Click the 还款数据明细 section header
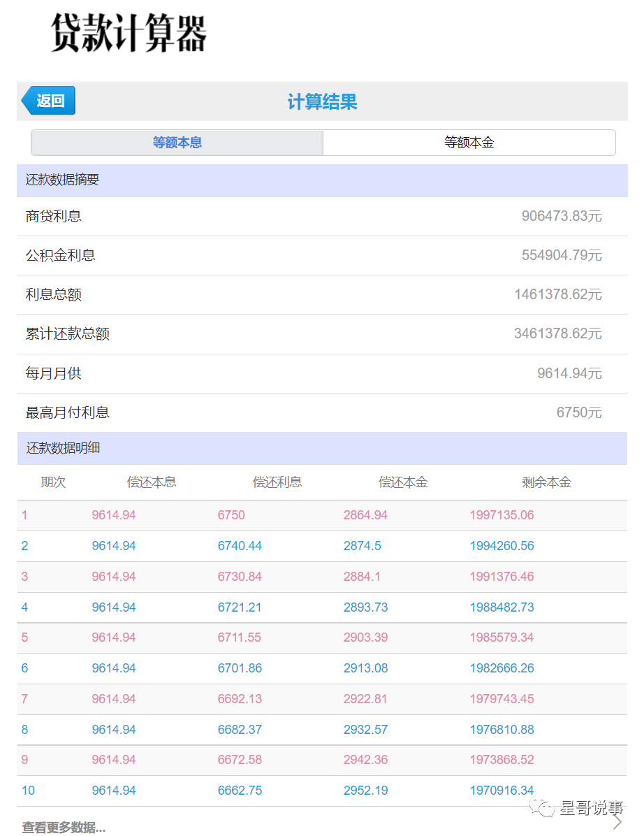This screenshot has height=836, width=644. (x=63, y=448)
